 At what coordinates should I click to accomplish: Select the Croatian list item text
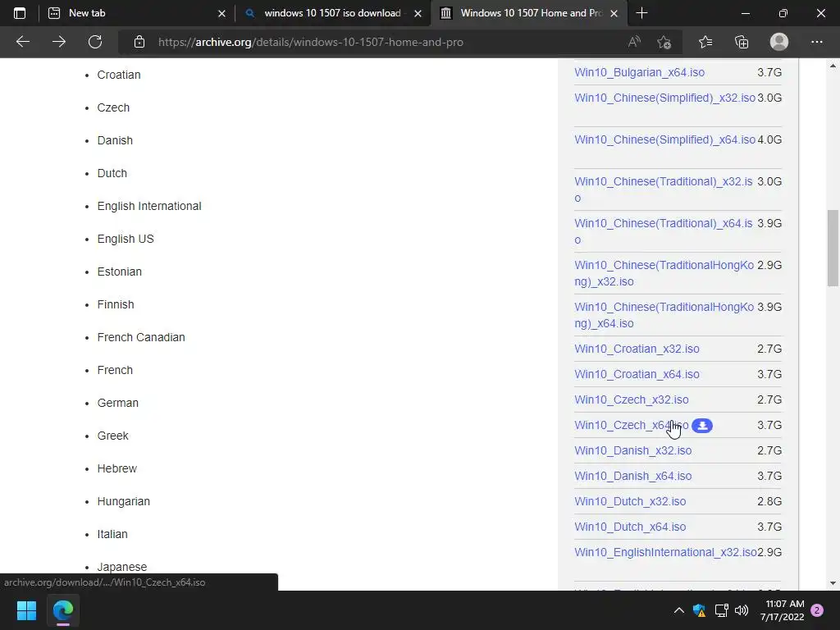point(119,75)
